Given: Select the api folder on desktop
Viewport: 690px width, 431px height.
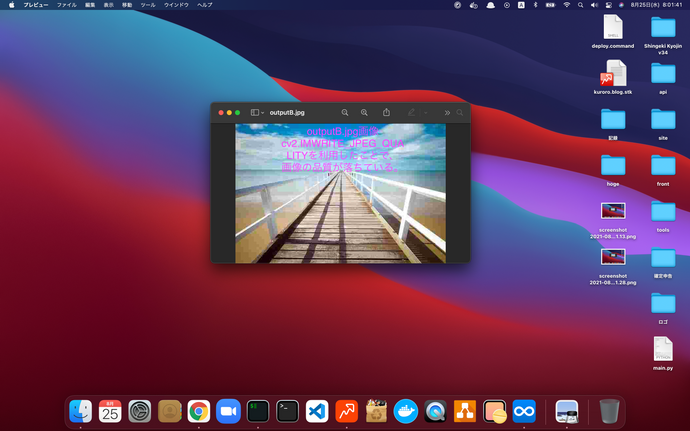Looking at the screenshot, I should click(663, 78).
